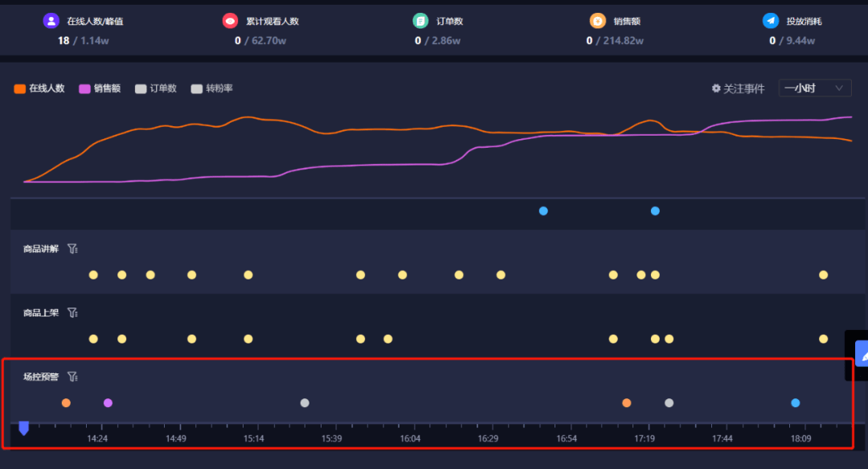Enable the 订单数 chart series
The image size is (868, 469).
(x=156, y=88)
